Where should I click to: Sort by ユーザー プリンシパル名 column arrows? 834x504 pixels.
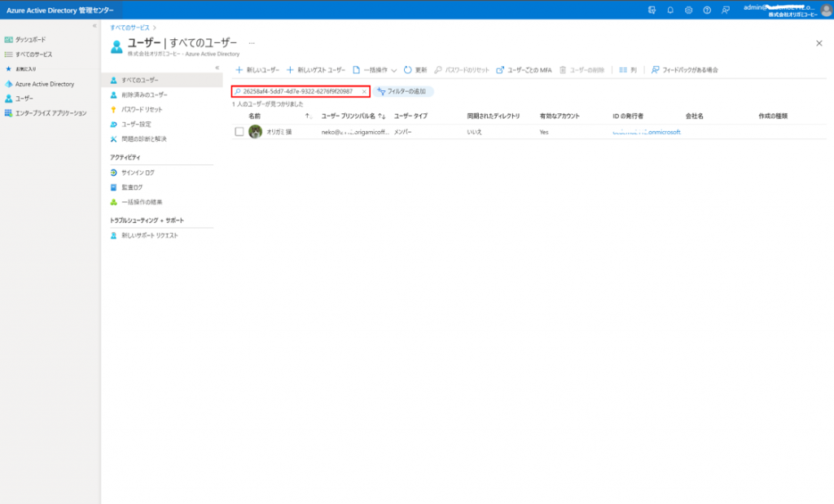[x=381, y=116]
